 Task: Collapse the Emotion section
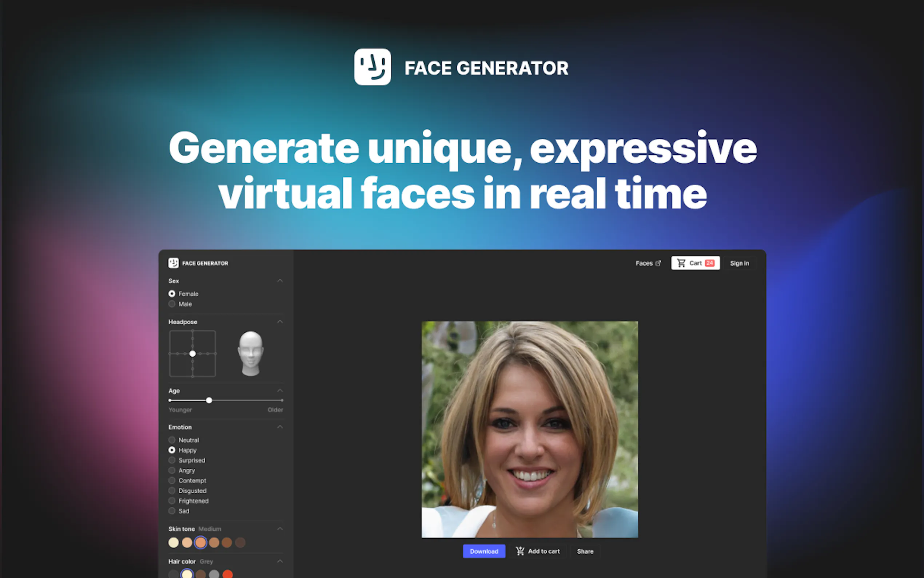tap(280, 427)
